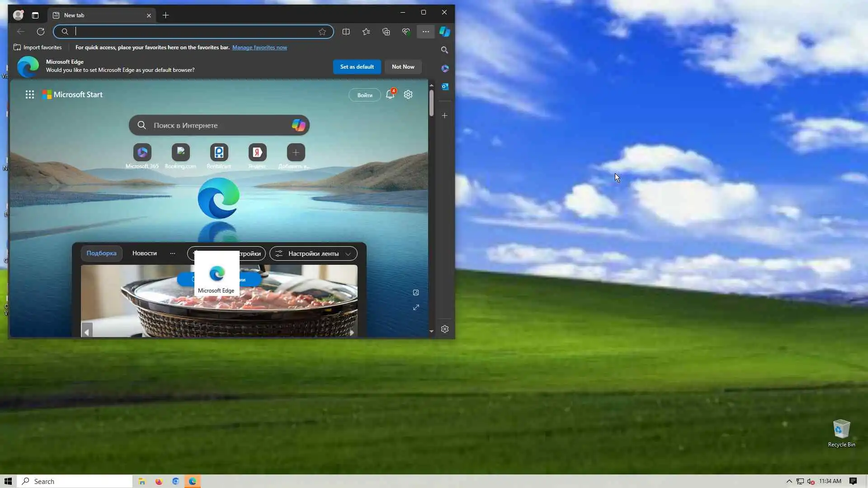Viewport: 868px width, 488px height.
Task: Toggle image expand arrow icon on page
Action: (x=416, y=307)
